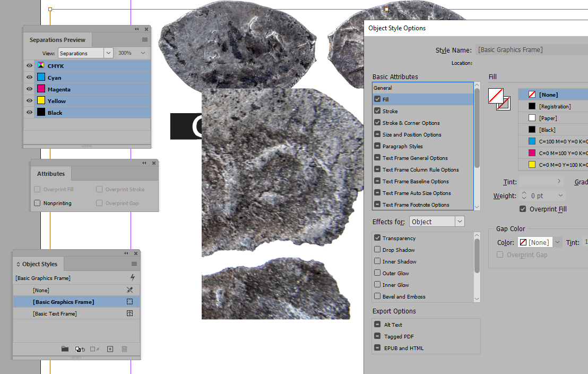Screen dimensions: 588x374
Task: Hide the Cyan separation plate
Action: tap(29, 78)
